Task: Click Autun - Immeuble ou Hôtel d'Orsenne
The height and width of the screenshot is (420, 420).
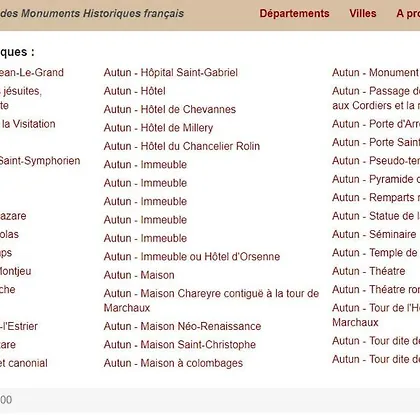Action: [x=192, y=257]
